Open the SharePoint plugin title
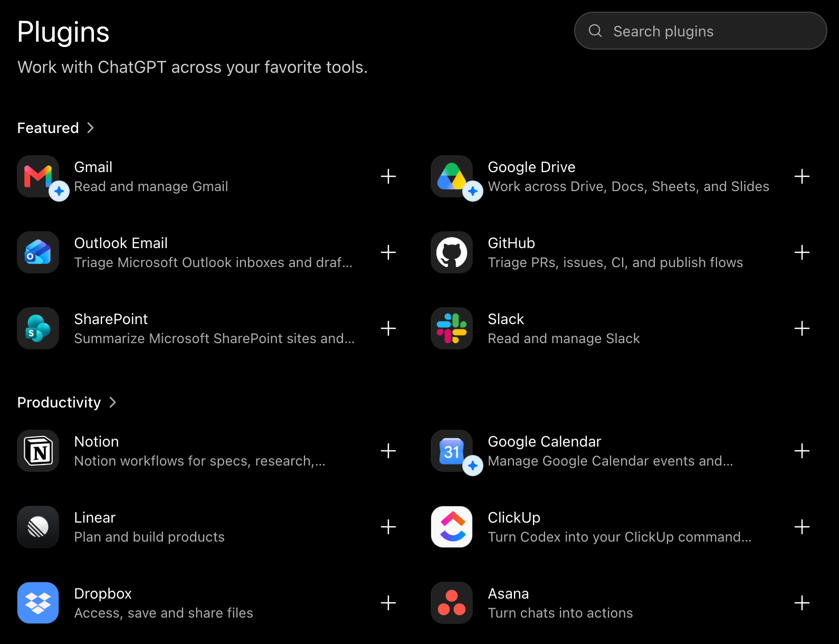The image size is (839, 644). tap(111, 319)
